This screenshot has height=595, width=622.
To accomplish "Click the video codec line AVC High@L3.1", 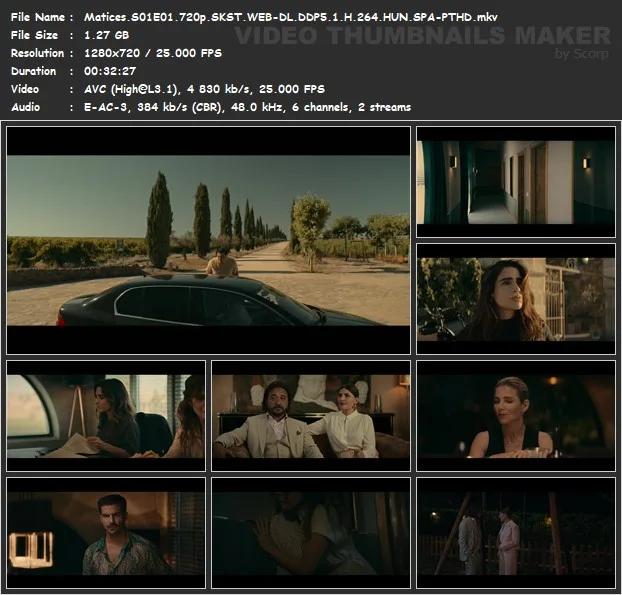I will (204, 89).
